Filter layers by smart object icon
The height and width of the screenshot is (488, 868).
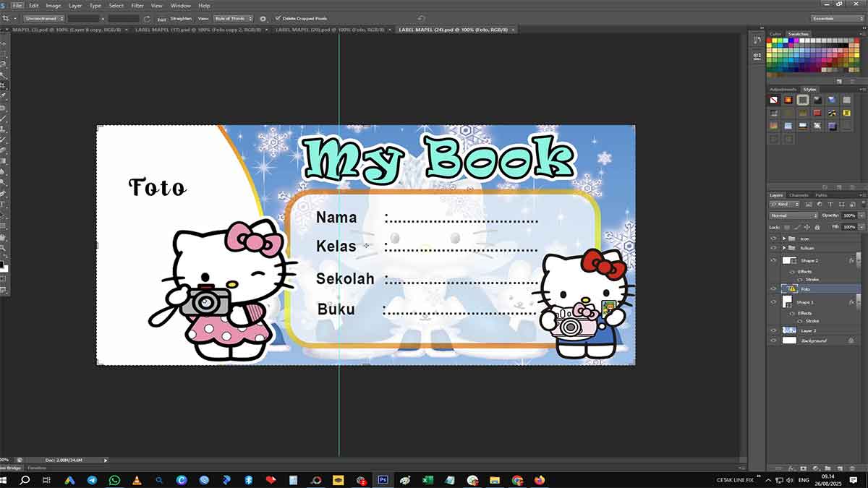click(853, 205)
